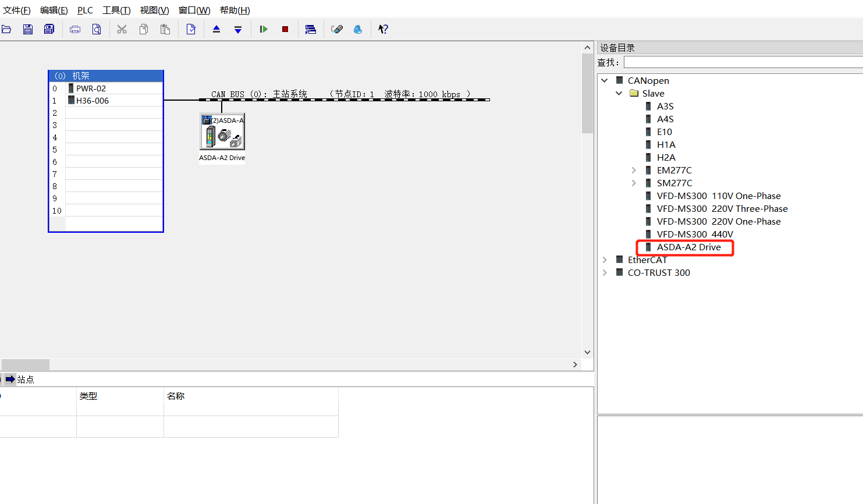Select E10 slave device
The height and width of the screenshot is (504, 863).
point(665,132)
